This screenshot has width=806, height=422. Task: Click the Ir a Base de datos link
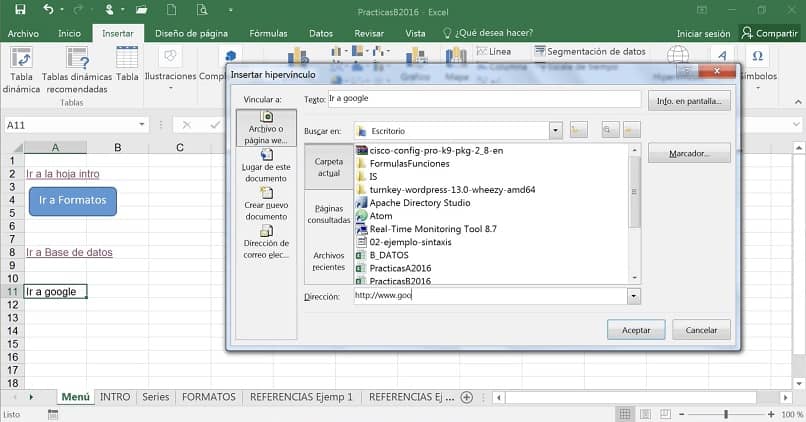click(x=69, y=252)
